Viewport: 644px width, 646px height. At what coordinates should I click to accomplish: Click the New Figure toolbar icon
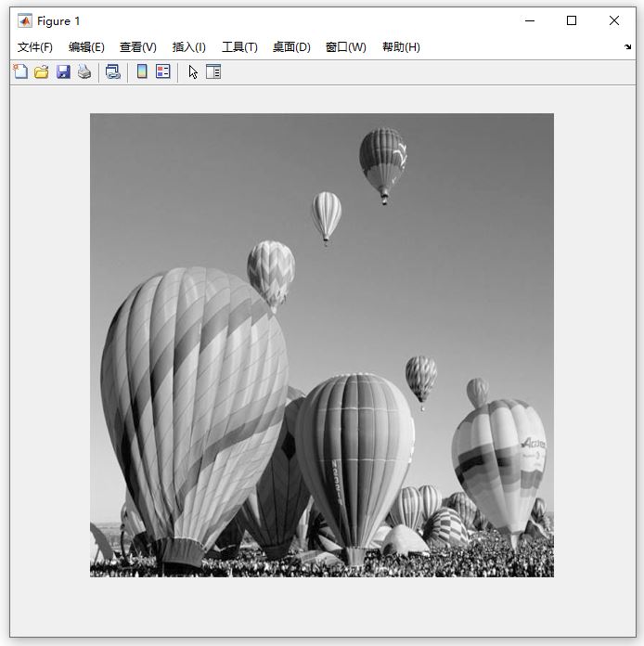[x=20, y=71]
